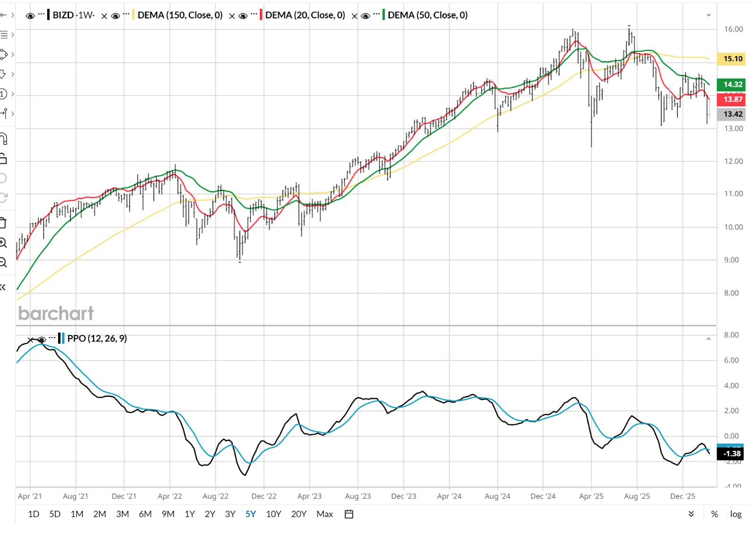Choose the 6M range button

[145, 514]
